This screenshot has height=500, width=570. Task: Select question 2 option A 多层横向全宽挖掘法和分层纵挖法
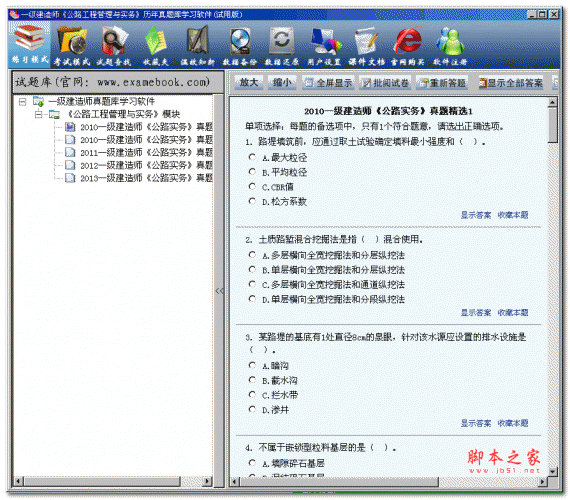point(252,255)
